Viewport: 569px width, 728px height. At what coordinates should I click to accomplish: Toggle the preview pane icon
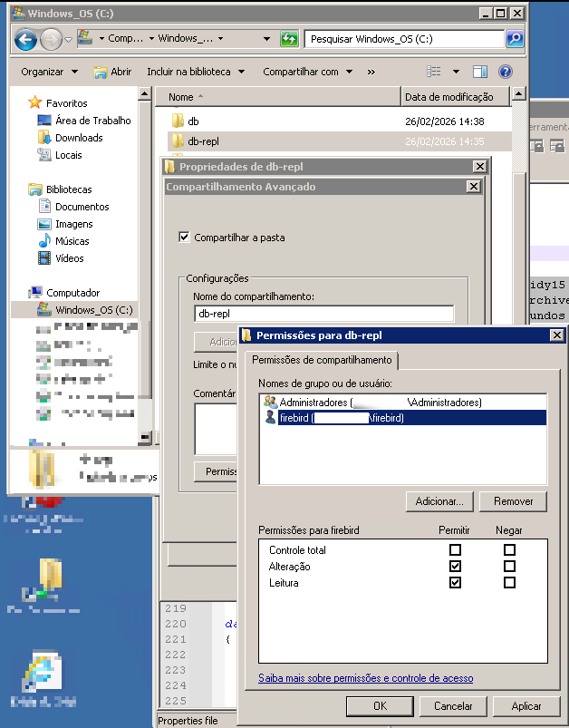480,72
